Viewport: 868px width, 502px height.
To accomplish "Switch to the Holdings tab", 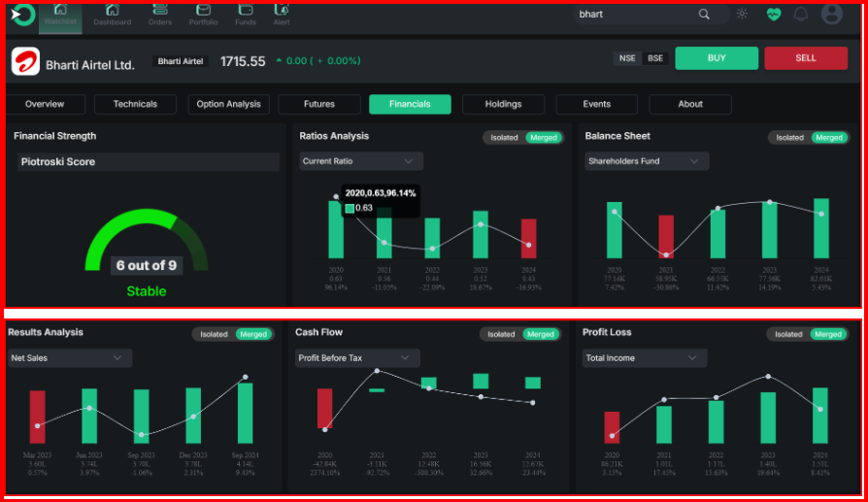I will [503, 104].
